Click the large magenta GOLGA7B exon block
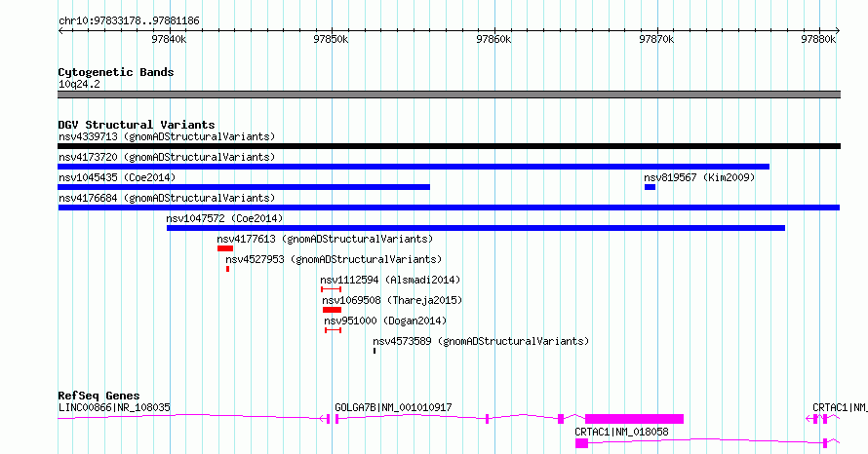 (634, 419)
